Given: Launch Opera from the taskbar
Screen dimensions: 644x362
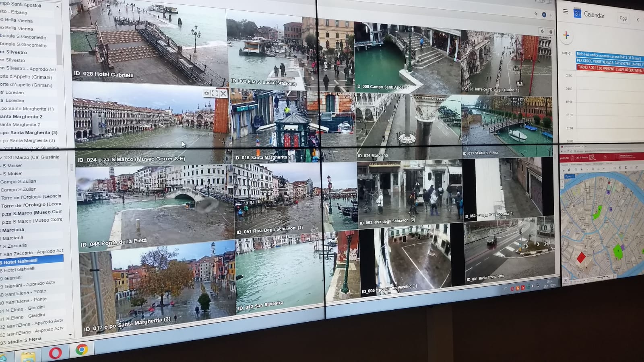Looking at the screenshot, I should pos(55,353).
